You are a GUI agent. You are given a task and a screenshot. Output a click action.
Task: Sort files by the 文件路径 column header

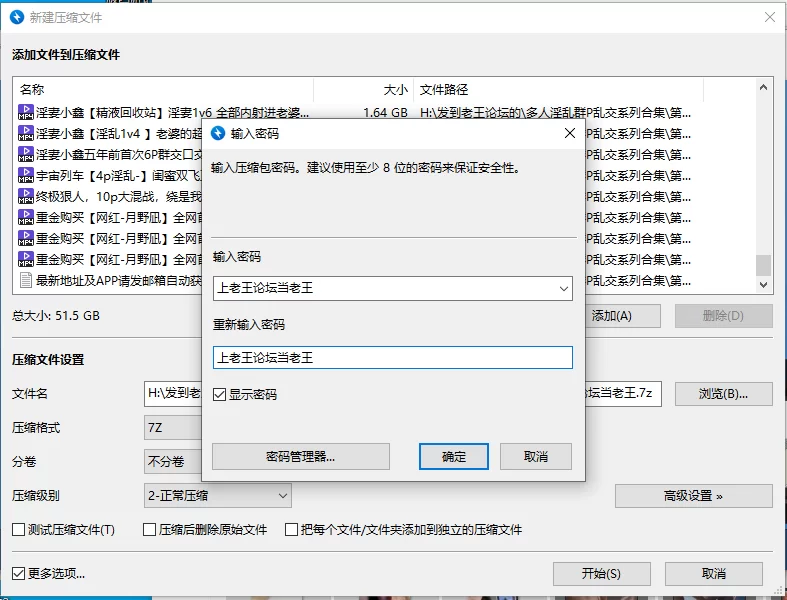coord(559,90)
